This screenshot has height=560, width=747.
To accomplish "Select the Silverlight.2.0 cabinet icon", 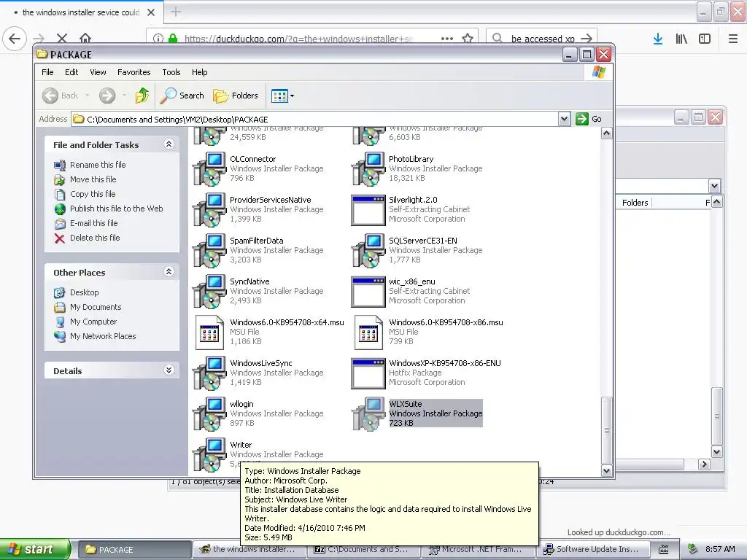I will [x=368, y=210].
